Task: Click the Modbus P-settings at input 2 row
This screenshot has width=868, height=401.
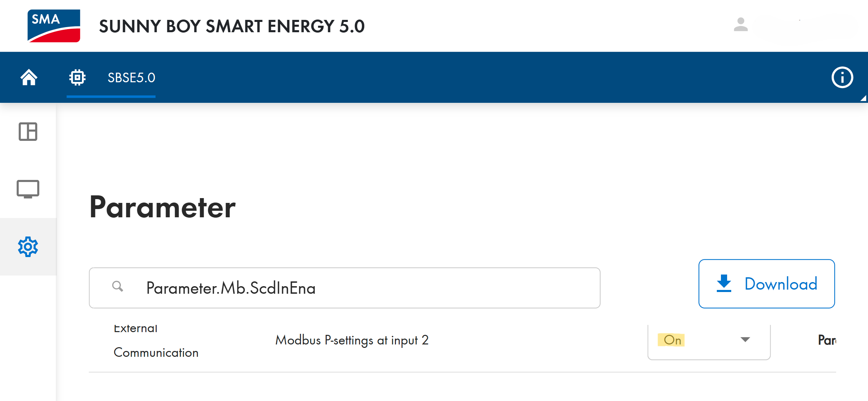Action: [x=352, y=340]
